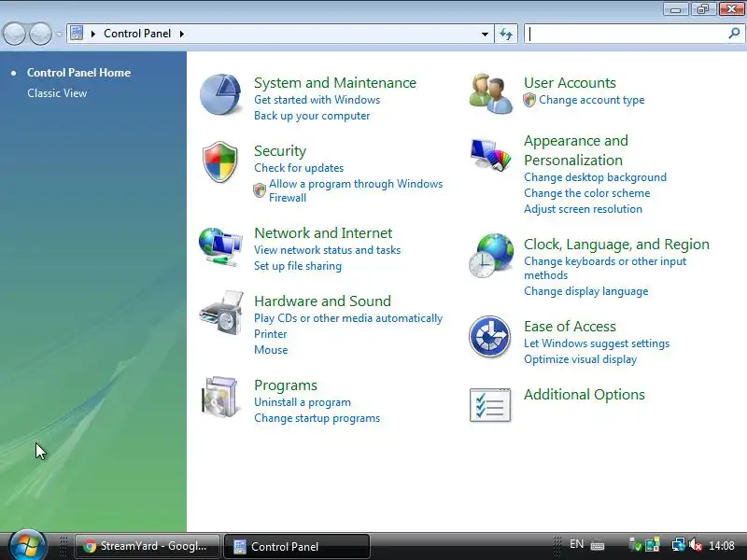Click the shield icon beside Change account type
The height and width of the screenshot is (560, 747).
(529, 100)
